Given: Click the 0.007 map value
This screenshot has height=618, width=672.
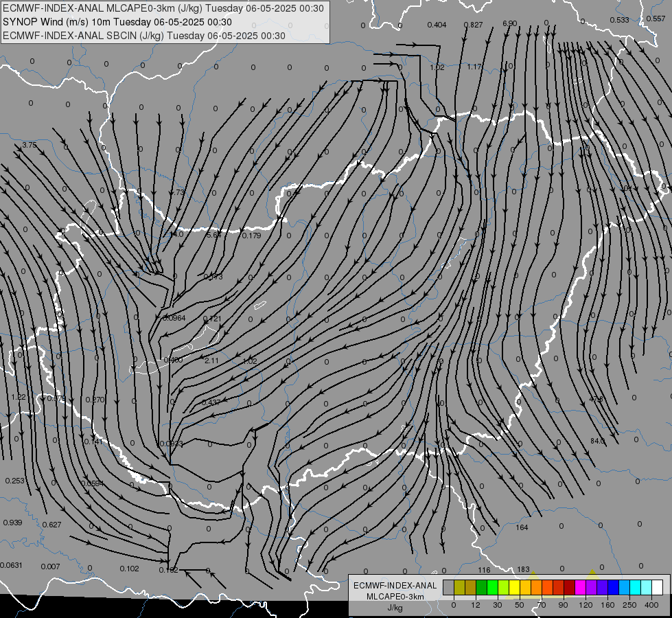Looking at the screenshot, I should coord(50,566).
